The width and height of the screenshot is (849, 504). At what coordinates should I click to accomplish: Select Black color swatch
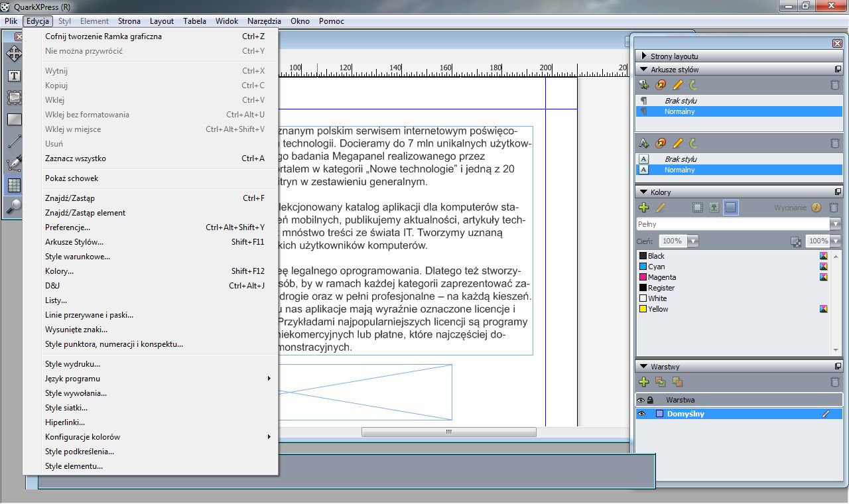pyautogui.click(x=643, y=256)
